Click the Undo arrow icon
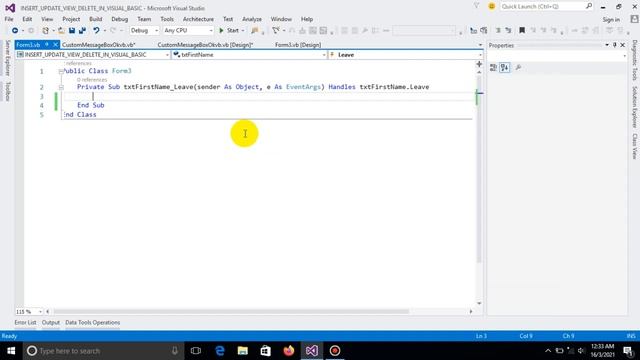This screenshot has height=360, width=640. (96, 30)
